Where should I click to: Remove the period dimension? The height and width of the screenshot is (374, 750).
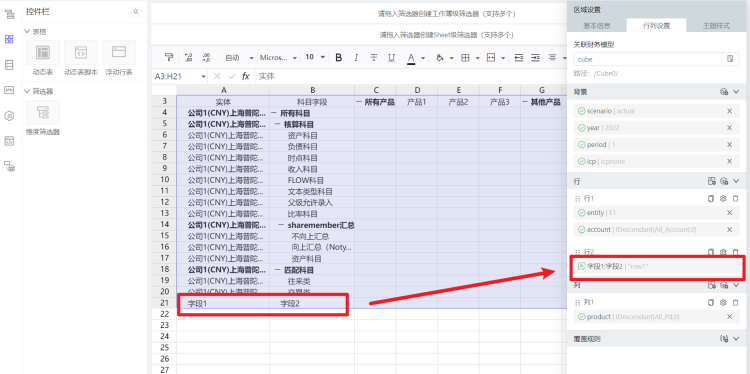pyautogui.click(x=729, y=144)
